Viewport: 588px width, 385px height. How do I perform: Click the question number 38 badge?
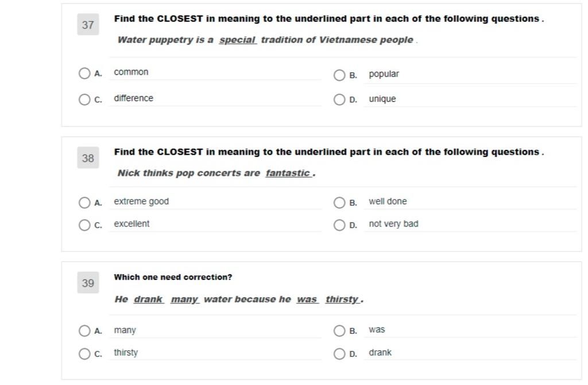[88, 158]
